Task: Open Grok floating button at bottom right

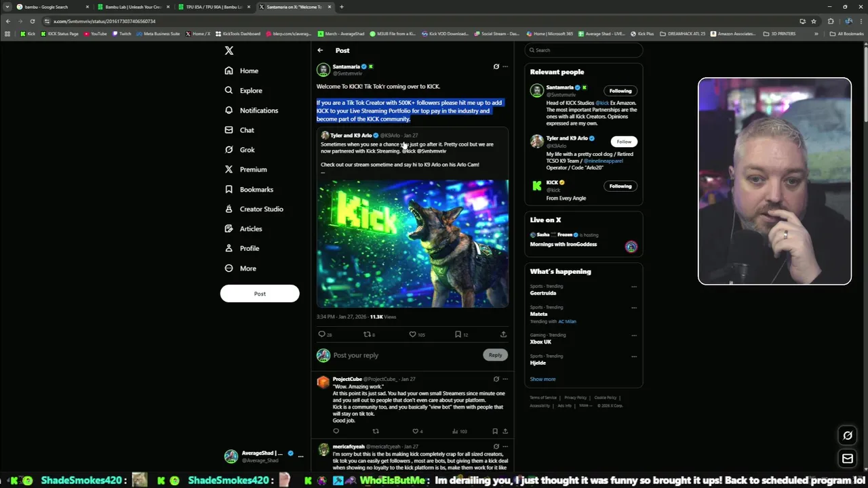Action: click(848, 435)
